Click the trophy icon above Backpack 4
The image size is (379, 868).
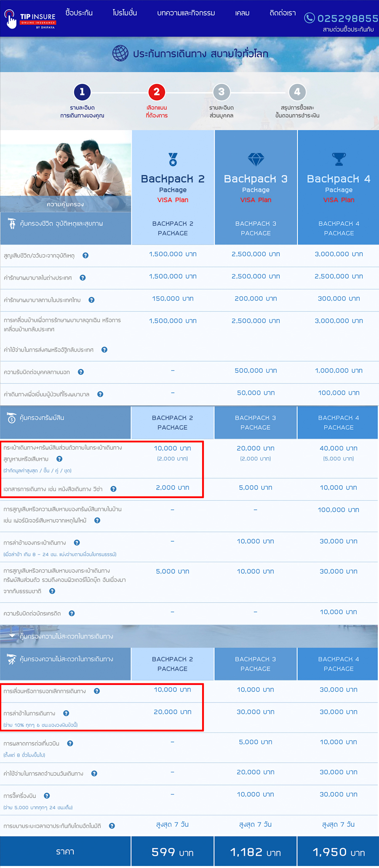(339, 159)
